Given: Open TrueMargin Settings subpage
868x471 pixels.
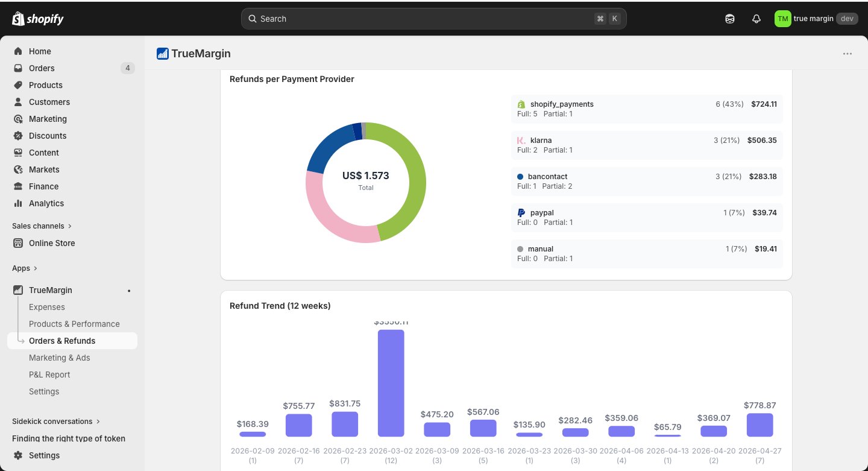Looking at the screenshot, I should (44, 391).
